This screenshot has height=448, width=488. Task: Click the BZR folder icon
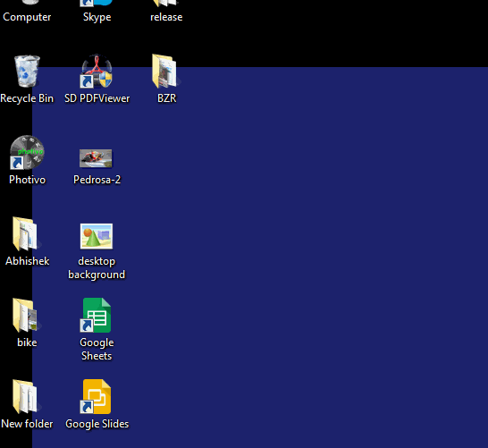click(166, 72)
